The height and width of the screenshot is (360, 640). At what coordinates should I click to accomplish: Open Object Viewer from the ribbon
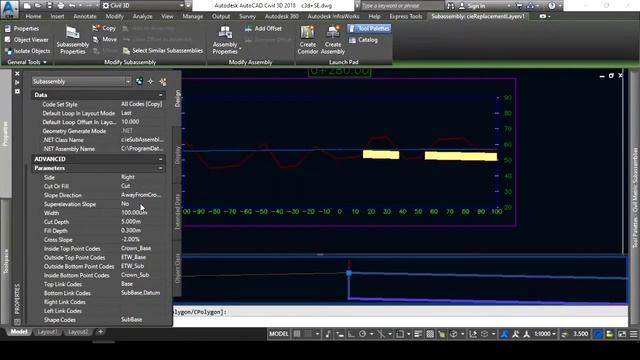(27, 40)
